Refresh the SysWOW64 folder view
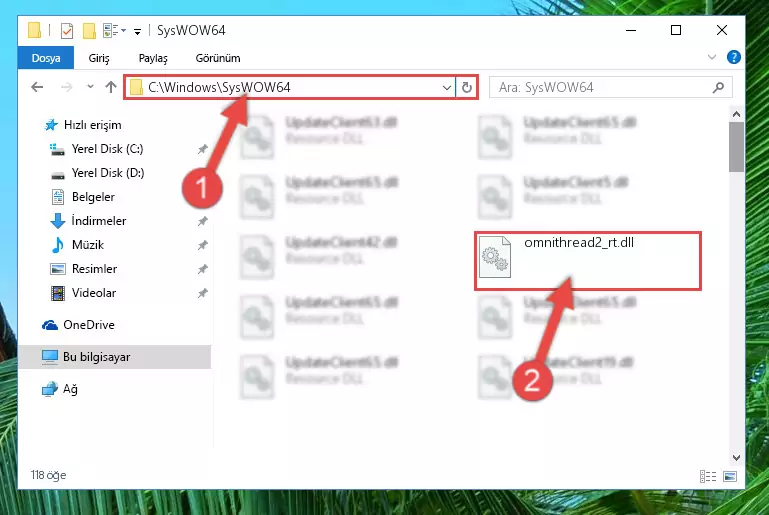 click(x=466, y=88)
